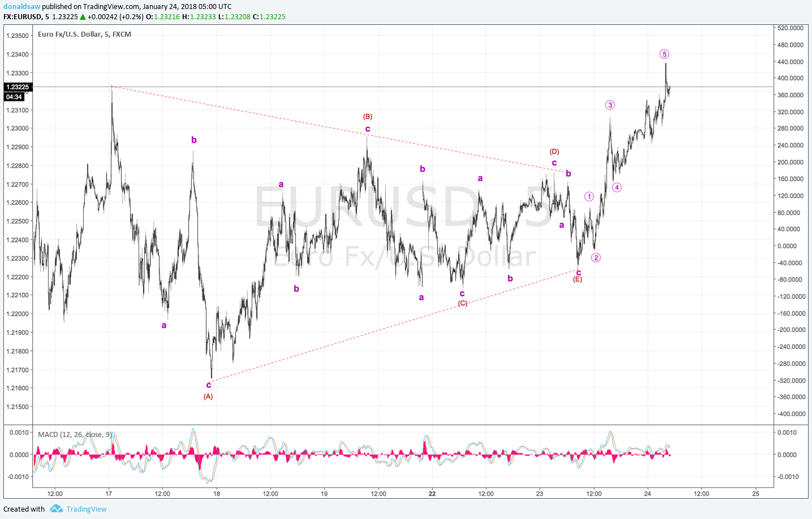
Task: Select the (A) triangle wave label
Action: pos(208,396)
